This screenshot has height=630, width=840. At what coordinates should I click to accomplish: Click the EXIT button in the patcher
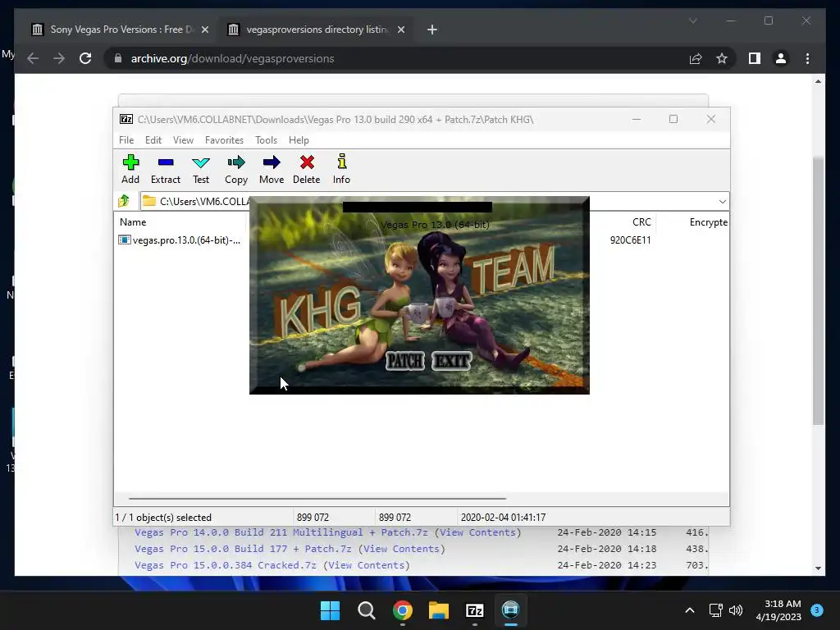452,361
